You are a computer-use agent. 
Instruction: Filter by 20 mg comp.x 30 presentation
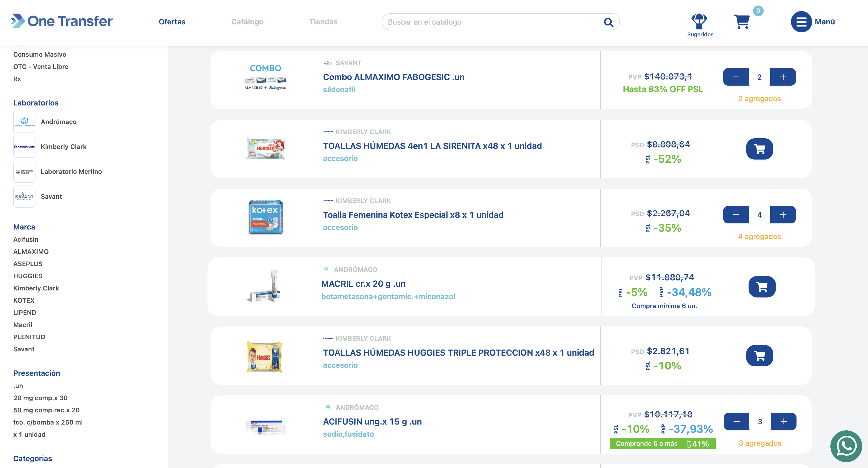coord(41,398)
